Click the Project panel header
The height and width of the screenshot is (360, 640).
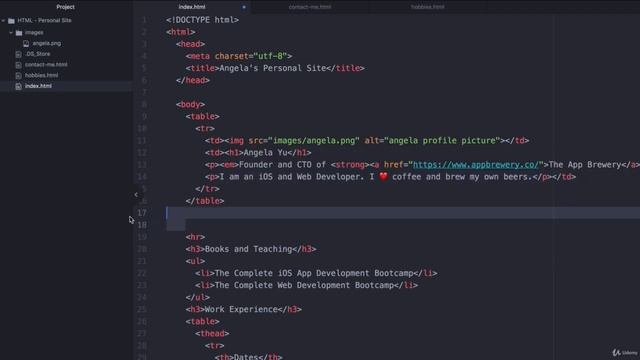click(x=65, y=7)
